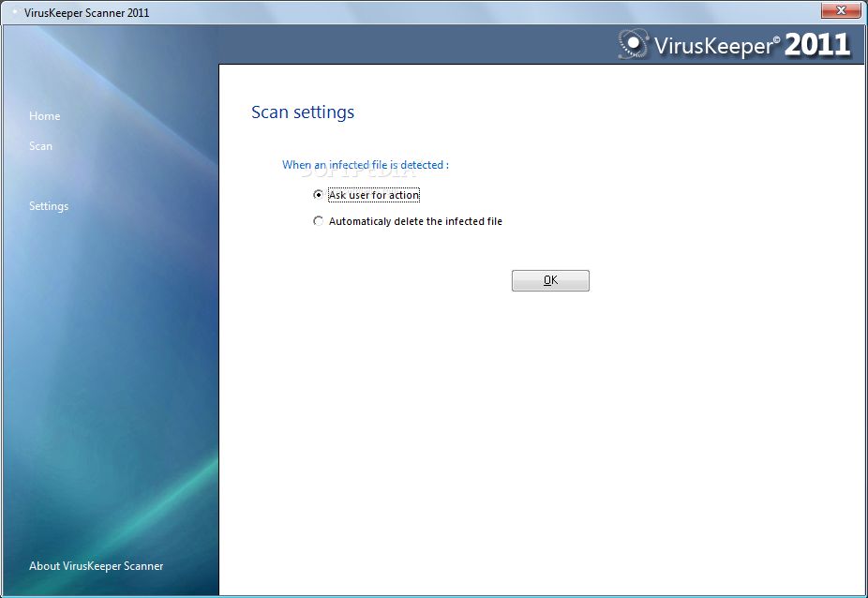Click 'When an infected file is detected' label

(x=366, y=164)
